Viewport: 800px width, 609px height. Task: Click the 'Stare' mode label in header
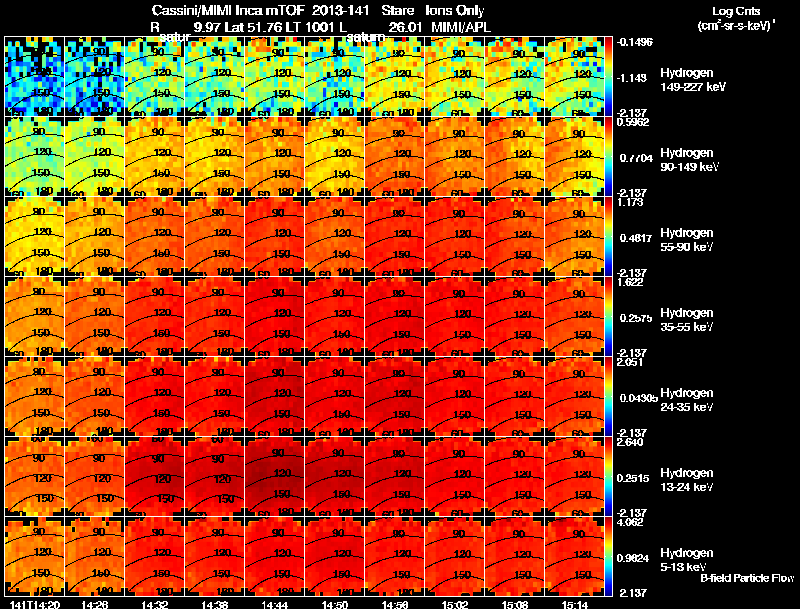[397, 11]
